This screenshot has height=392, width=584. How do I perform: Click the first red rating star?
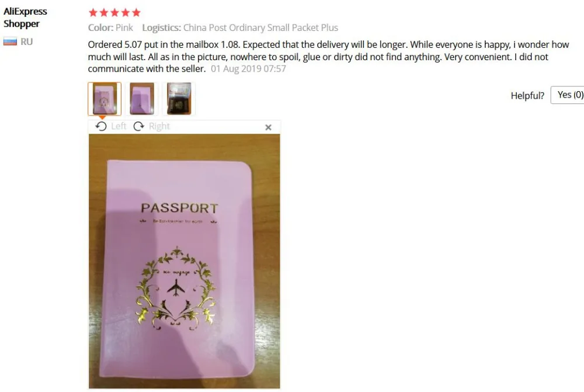point(93,13)
